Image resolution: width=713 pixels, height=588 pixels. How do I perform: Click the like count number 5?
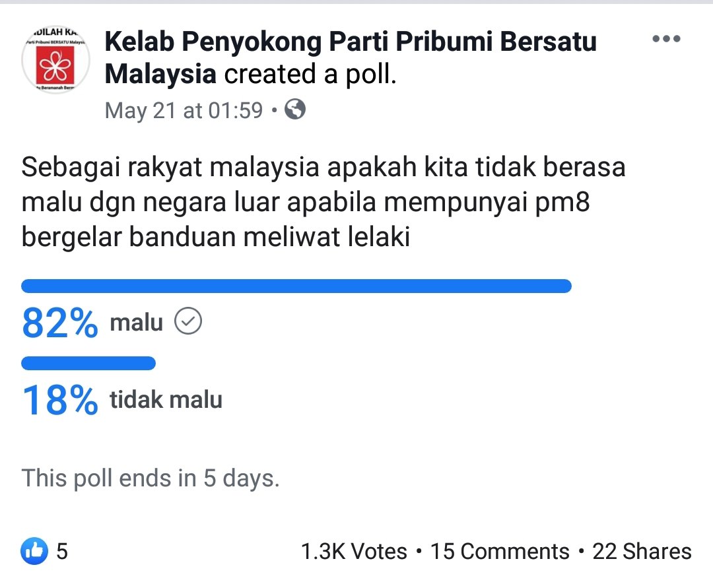(x=61, y=551)
